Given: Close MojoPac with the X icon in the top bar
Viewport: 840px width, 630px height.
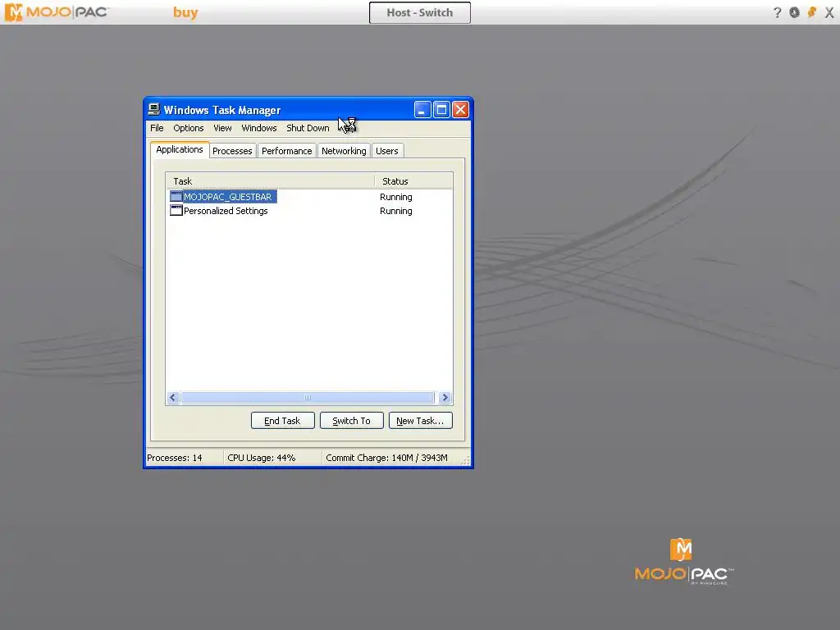Looking at the screenshot, I should point(829,12).
